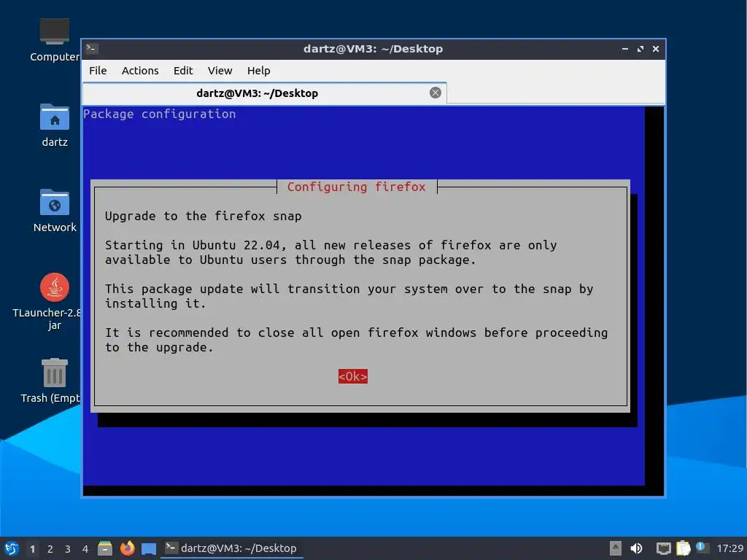The width and height of the screenshot is (747, 560).
Task: Click the network connection tray icon
Action: click(x=663, y=548)
